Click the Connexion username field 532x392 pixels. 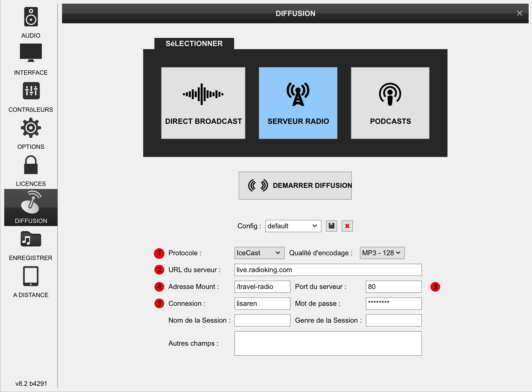point(262,304)
